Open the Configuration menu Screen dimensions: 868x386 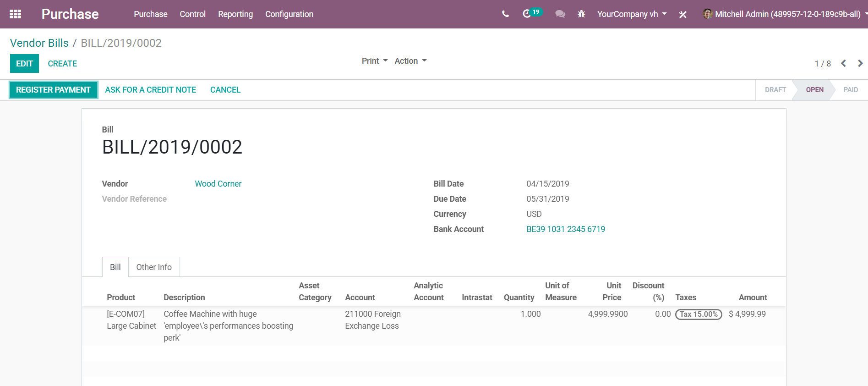289,14
